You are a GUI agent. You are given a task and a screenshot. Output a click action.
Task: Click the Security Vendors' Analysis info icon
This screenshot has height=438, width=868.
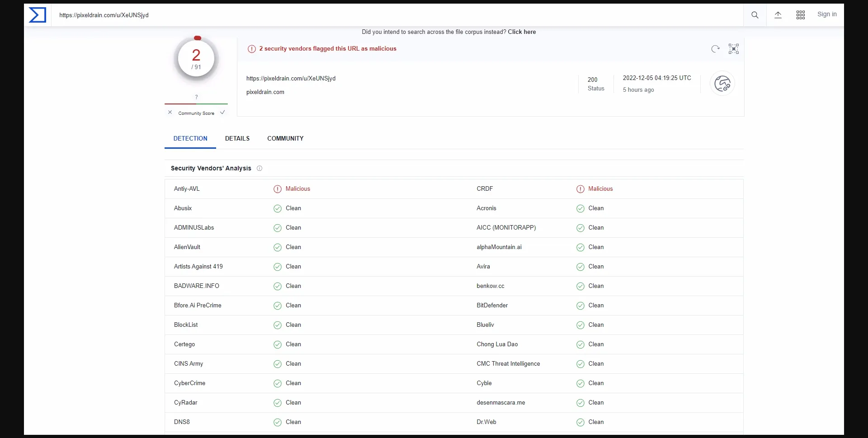coord(259,169)
